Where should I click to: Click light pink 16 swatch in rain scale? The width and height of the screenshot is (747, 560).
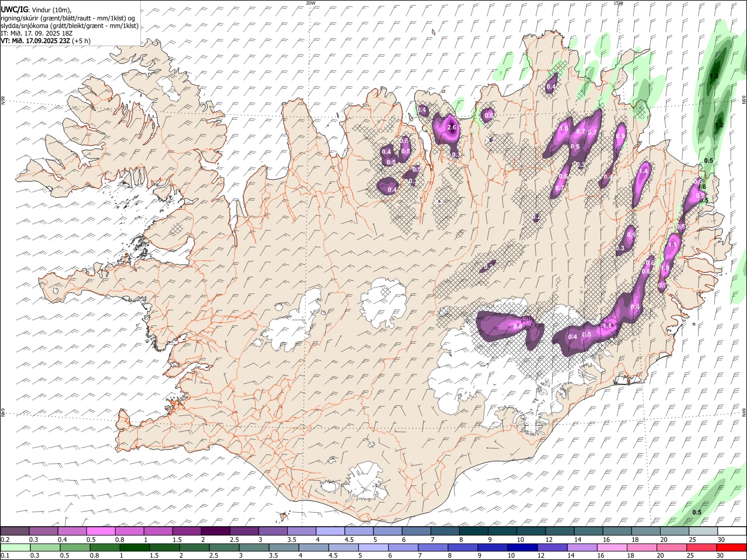click(612, 547)
